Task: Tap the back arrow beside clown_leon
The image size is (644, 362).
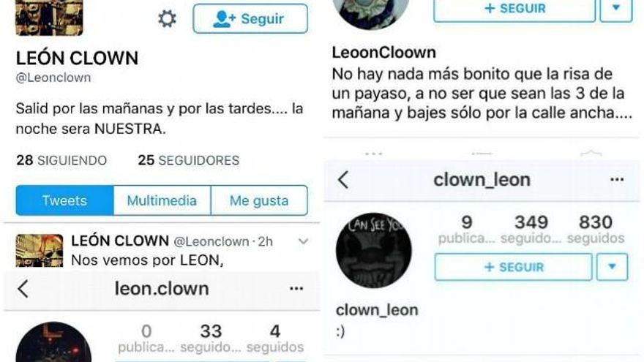Action: tap(343, 180)
